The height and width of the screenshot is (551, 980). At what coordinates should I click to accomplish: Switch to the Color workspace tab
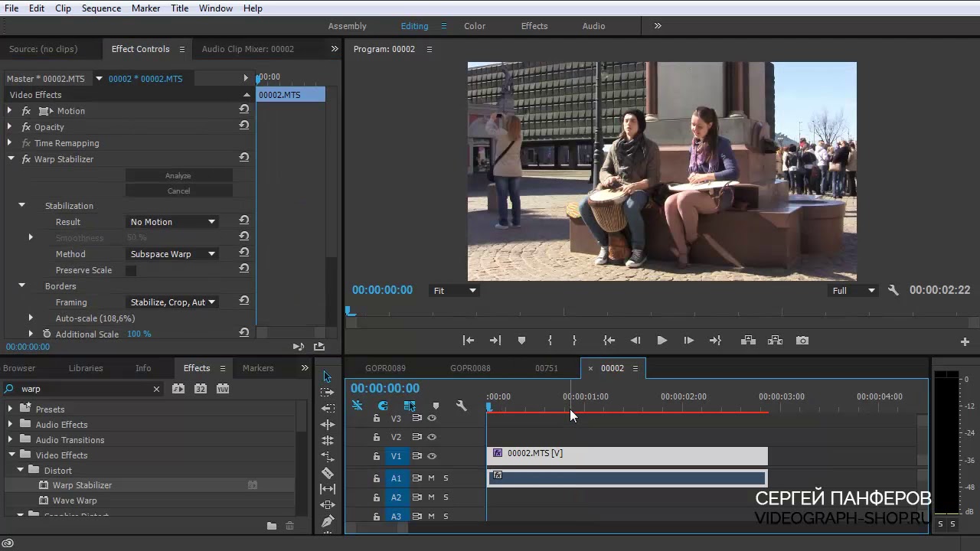pos(474,26)
